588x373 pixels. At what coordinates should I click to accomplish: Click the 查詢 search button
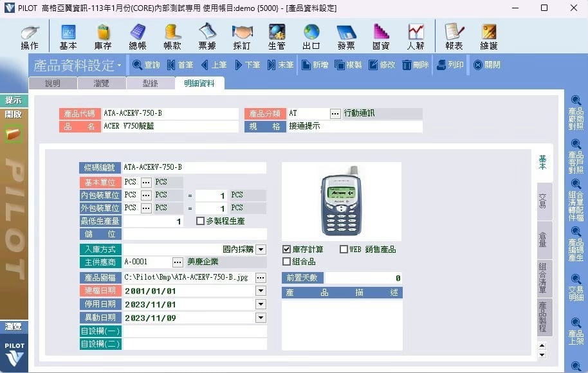tap(146, 65)
